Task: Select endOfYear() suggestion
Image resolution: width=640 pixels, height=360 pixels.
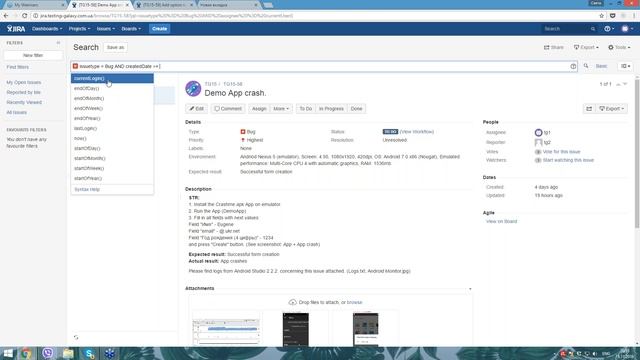Action: [112, 118]
